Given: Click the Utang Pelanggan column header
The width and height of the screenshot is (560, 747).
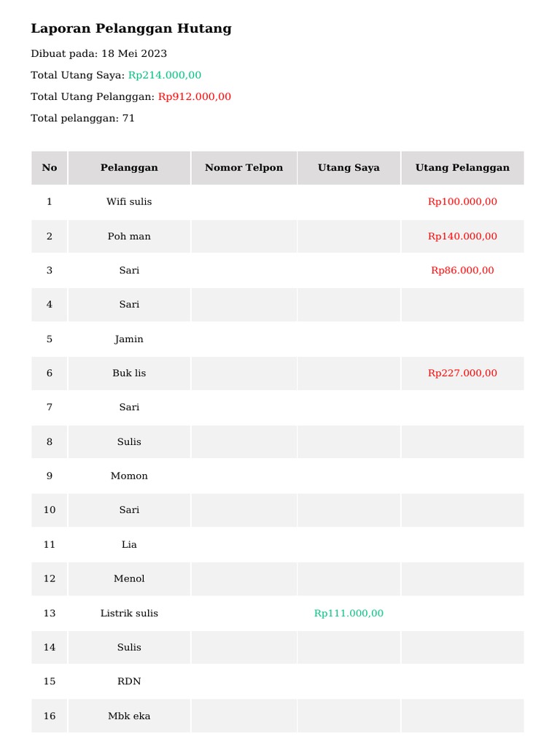Looking at the screenshot, I should click(x=462, y=168).
